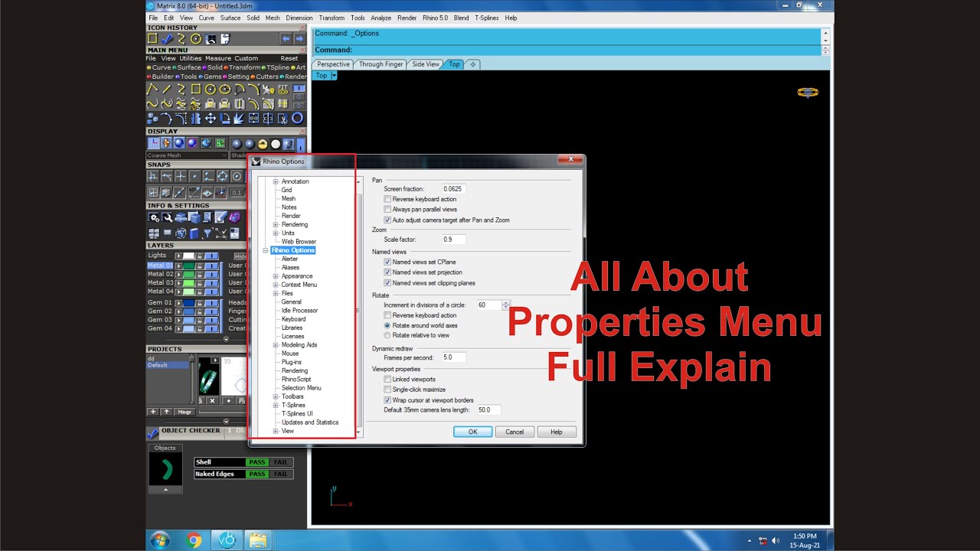Go back with Icon History left arrow
Viewport: 980px width, 551px height.
click(286, 38)
